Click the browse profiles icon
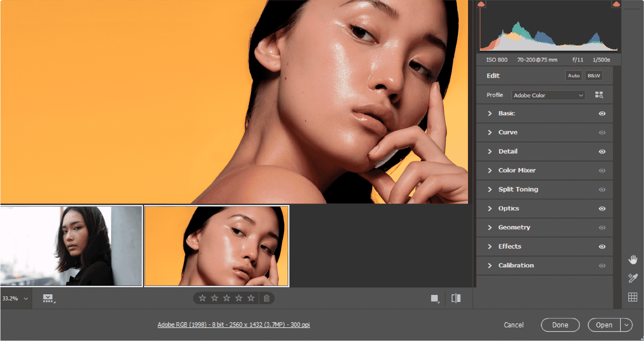 point(599,95)
